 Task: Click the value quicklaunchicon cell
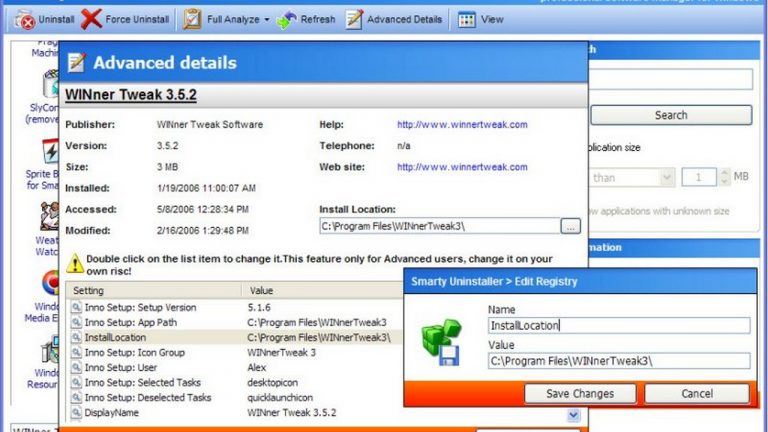coord(280,398)
